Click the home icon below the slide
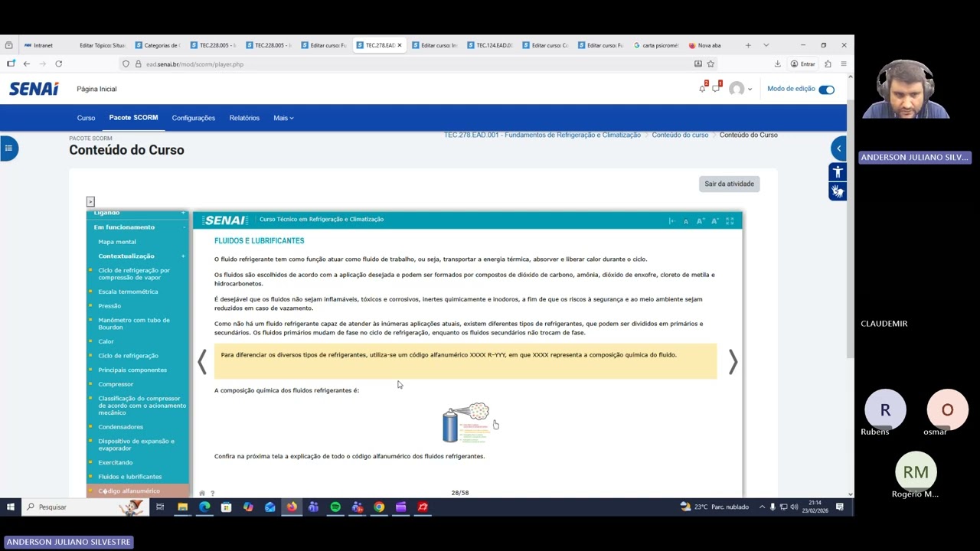 coord(202,493)
